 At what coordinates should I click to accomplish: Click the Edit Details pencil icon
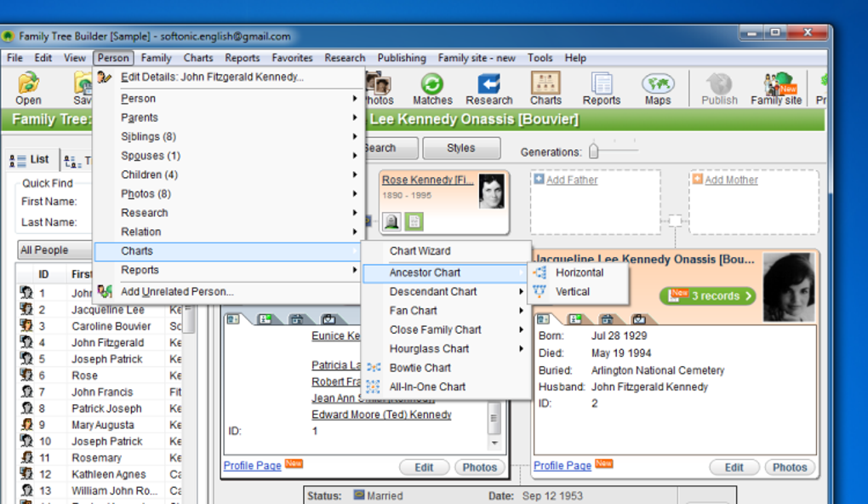pyautogui.click(x=104, y=77)
